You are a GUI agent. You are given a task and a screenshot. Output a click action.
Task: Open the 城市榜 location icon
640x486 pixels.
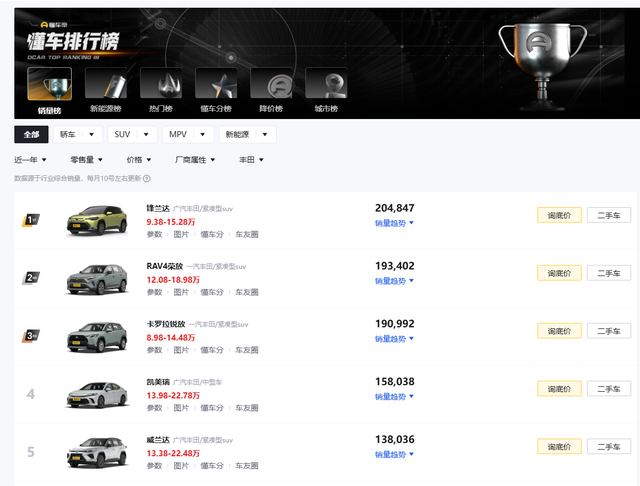[326, 84]
